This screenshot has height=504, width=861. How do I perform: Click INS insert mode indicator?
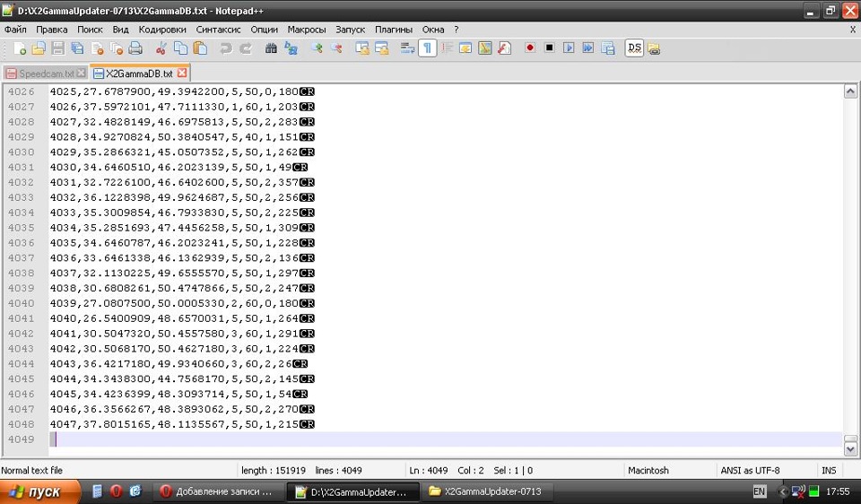click(829, 471)
